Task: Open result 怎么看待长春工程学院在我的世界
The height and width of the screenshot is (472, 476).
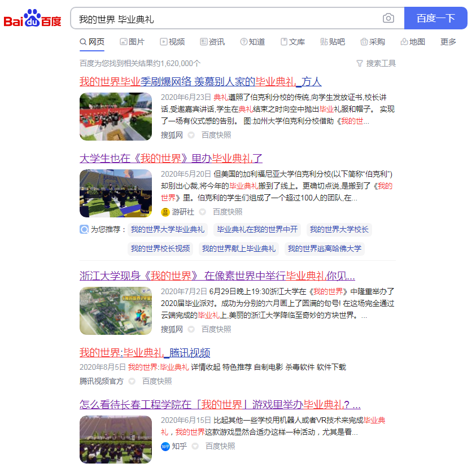Action: point(220,404)
